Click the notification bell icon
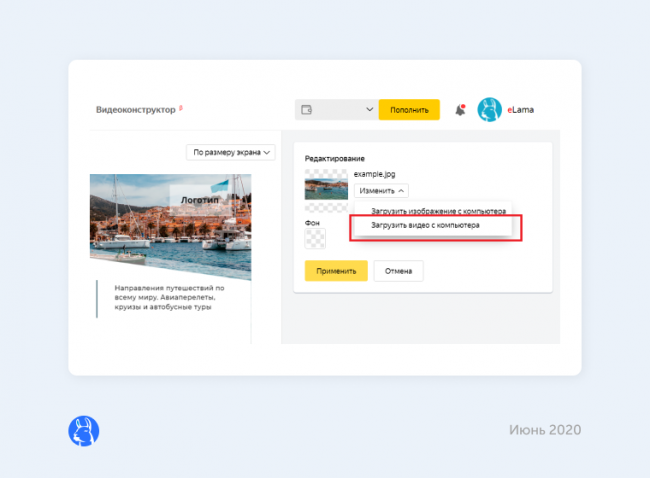 coord(460,110)
